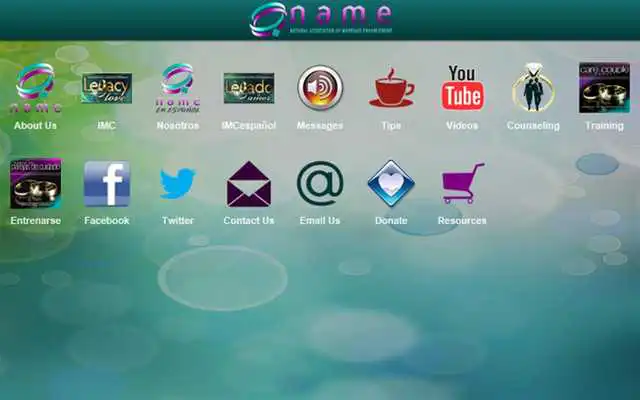The image size is (640, 400).
Task: Select the Legado IMCespañol icon
Action: (x=249, y=88)
